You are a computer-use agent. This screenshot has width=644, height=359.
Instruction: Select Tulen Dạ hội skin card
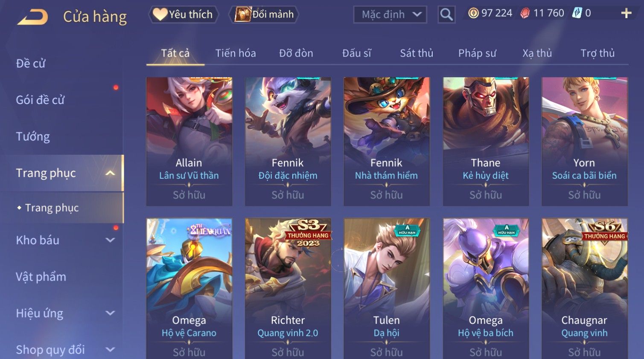pyautogui.click(x=387, y=289)
